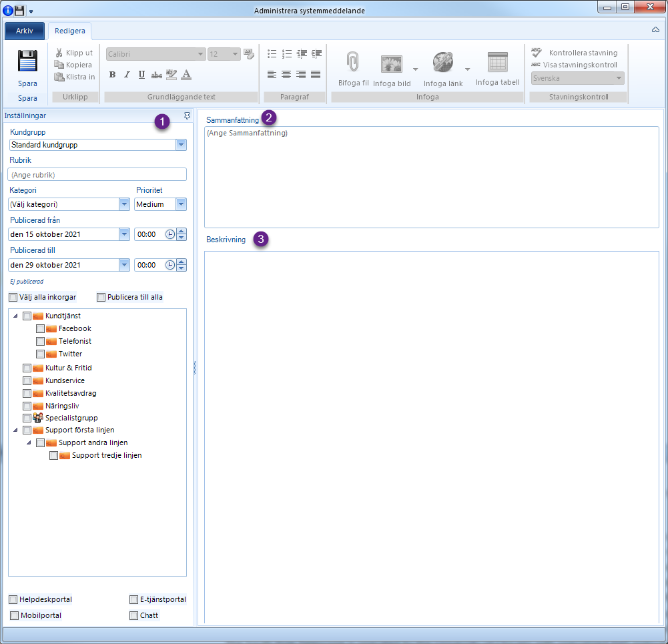The image size is (668, 644).
Task: Click Visa stavningskontroll
Action: [575, 65]
